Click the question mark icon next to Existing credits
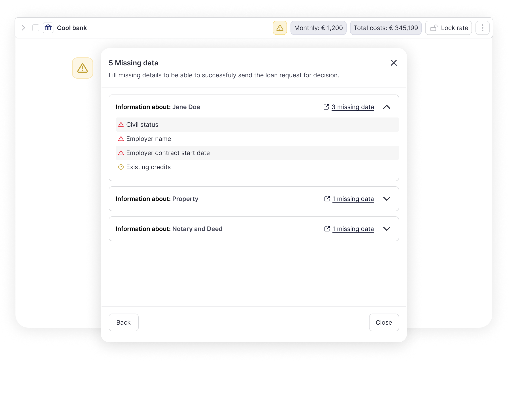The height and width of the screenshot is (405, 532). [121, 167]
